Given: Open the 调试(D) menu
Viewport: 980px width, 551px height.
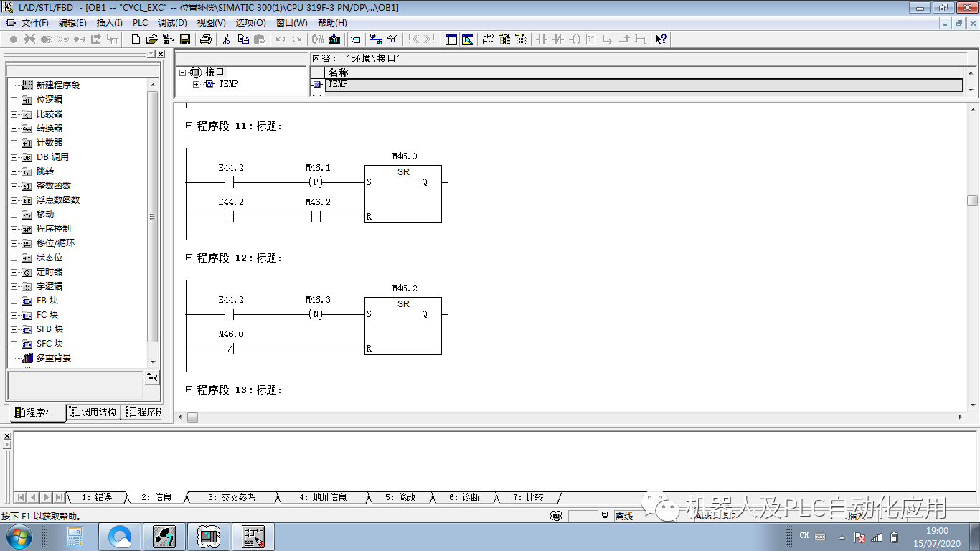Looking at the screenshot, I should 172,23.
